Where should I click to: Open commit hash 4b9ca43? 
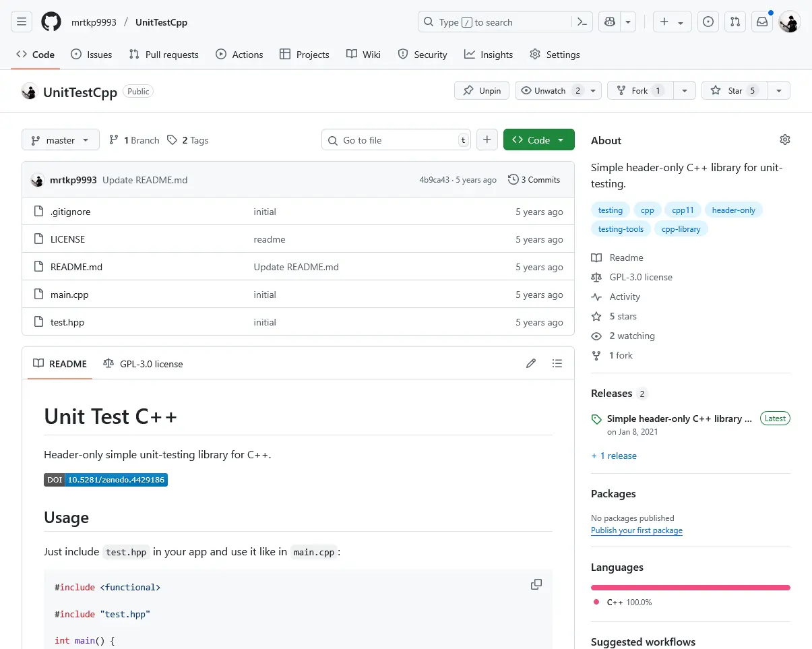[x=434, y=180]
